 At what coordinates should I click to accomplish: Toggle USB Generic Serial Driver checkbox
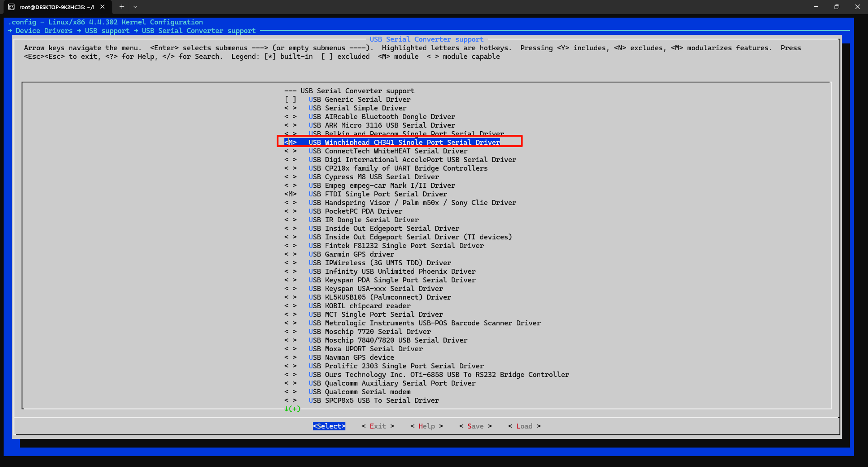(x=290, y=100)
